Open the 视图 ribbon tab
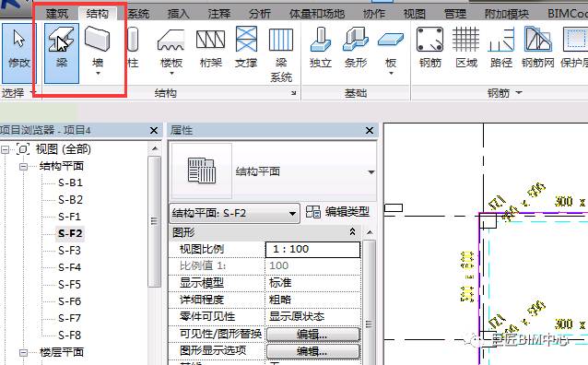Viewport: 588px width, 365px height. click(415, 14)
